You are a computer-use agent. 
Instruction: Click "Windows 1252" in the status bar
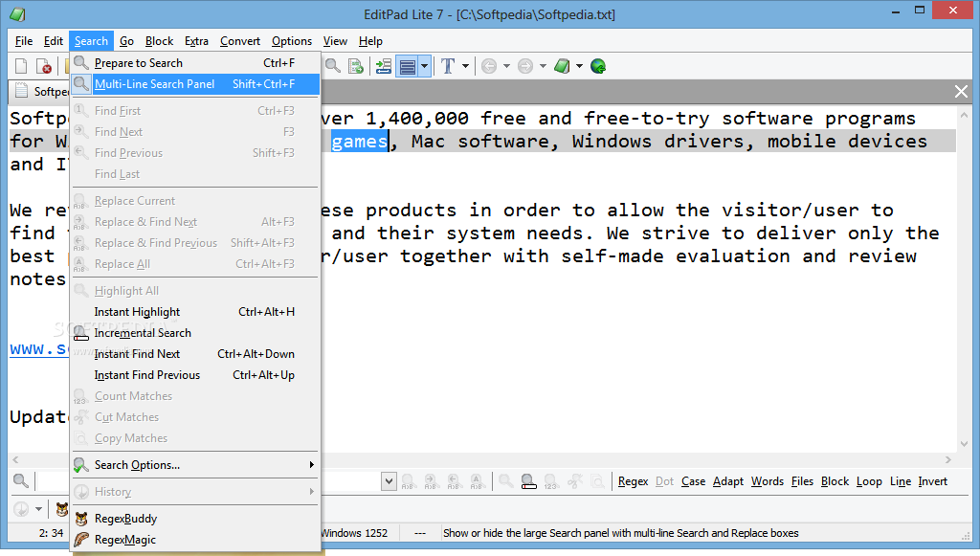coord(354,533)
